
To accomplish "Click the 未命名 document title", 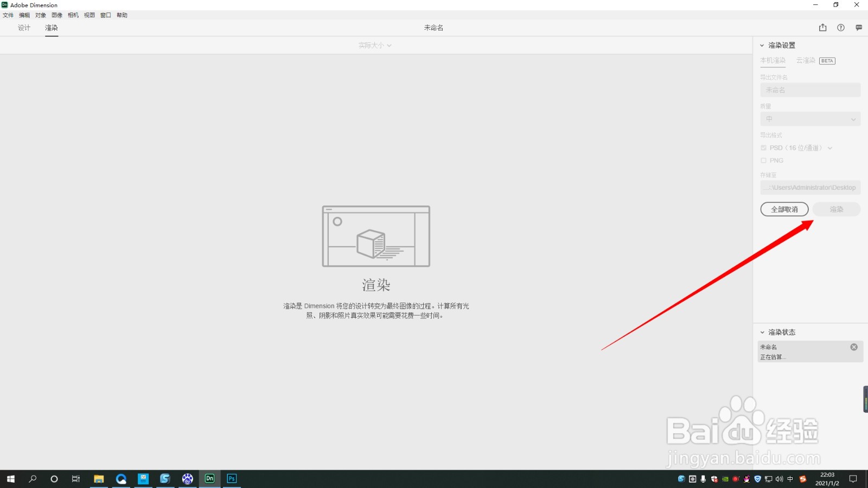I will point(433,28).
